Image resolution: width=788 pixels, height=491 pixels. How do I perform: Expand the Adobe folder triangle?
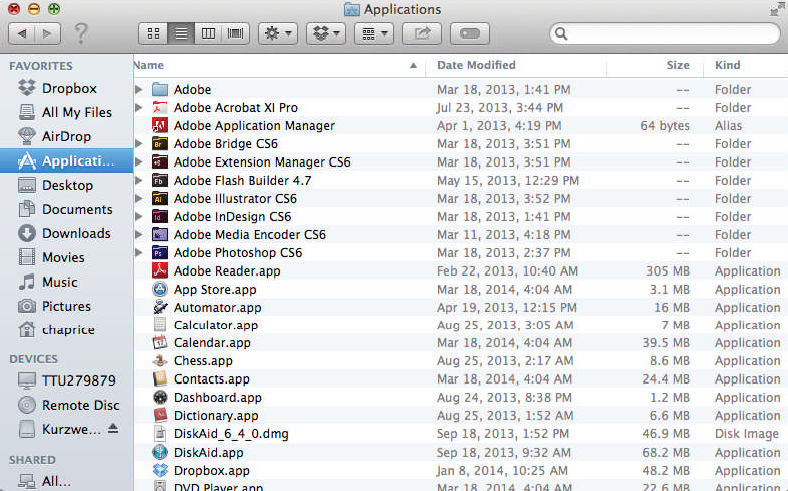point(139,89)
